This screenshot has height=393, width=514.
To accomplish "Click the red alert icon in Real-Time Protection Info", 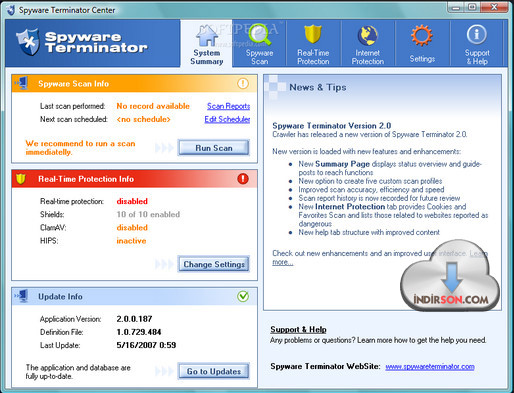I will coord(243,179).
